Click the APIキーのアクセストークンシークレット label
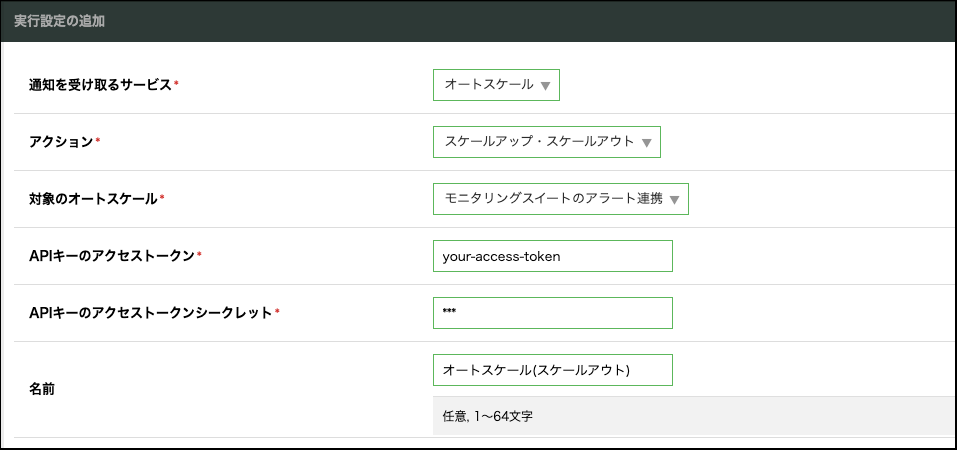957x450 pixels. pyautogui.click(x=150, y=313)
